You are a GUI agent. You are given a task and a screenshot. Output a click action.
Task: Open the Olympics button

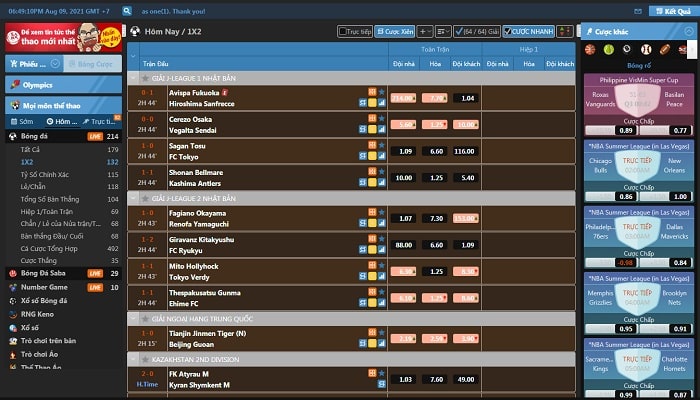(63, 85)
